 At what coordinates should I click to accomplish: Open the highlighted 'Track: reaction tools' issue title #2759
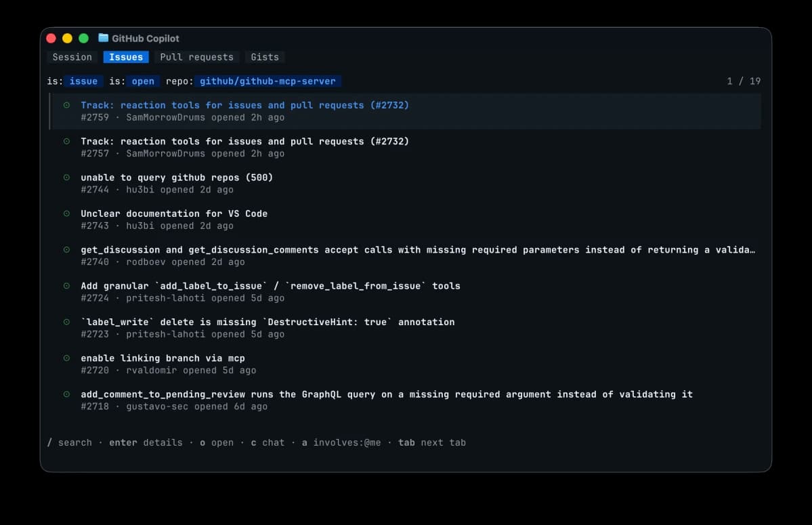click(244, 105)
